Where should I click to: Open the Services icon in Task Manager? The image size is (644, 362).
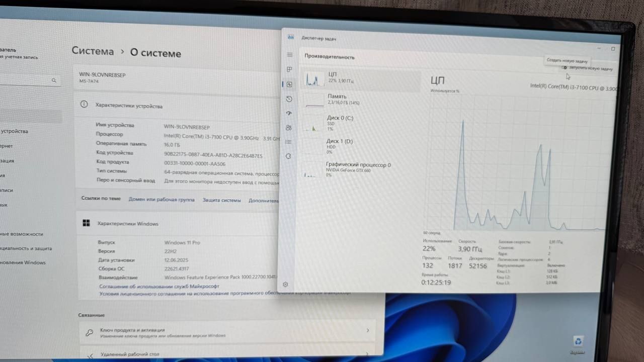288,156
